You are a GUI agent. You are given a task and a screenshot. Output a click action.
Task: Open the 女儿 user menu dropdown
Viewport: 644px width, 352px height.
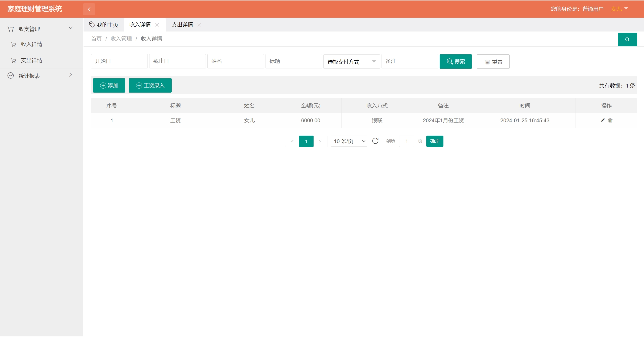(619, 9)
